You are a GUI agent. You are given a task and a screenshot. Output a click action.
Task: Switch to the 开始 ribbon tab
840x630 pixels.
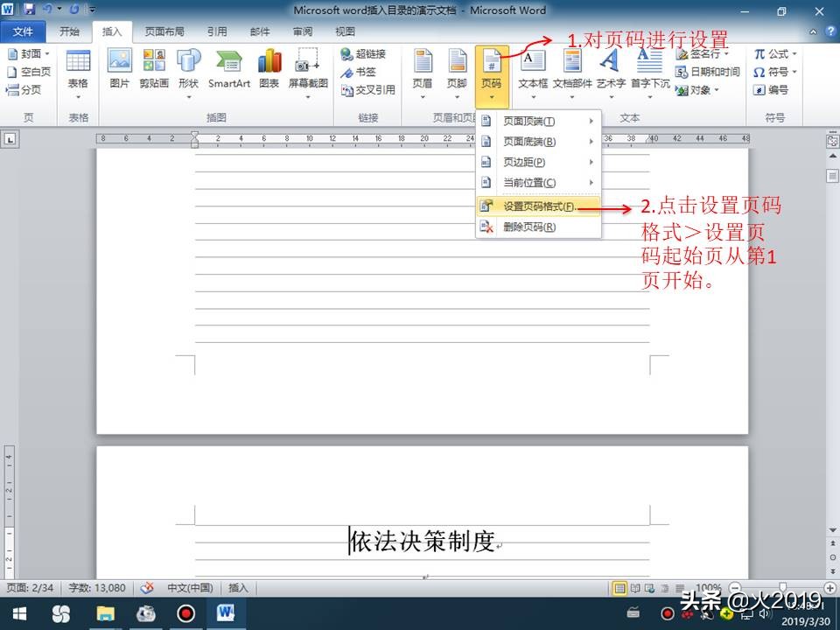(69, 31)
